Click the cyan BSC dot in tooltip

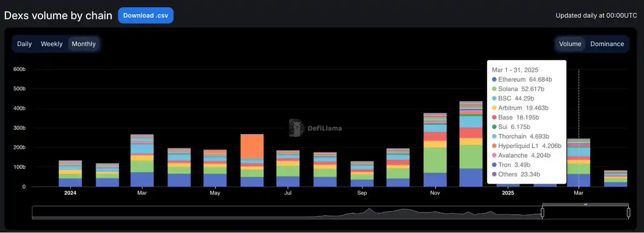point(494,99)
